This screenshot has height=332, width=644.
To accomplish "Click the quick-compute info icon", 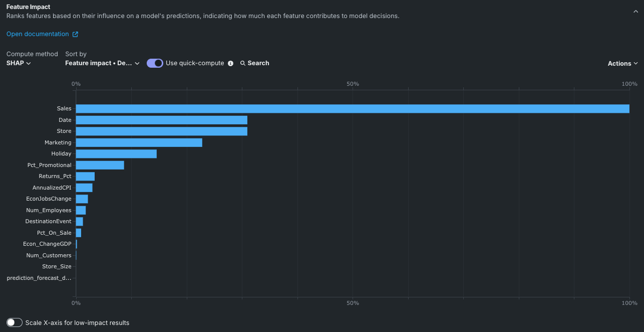I will pos(230,63).
